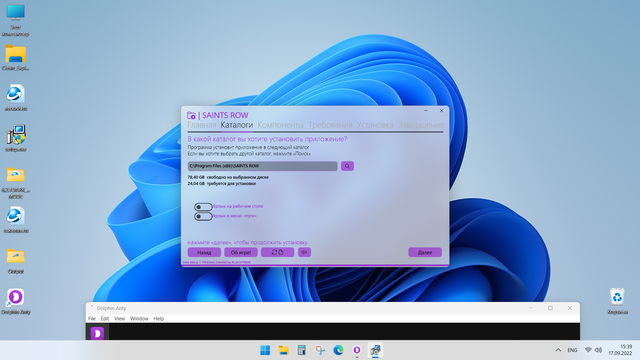
Task: Open the Windows Start menu
Action: point(265,350)
